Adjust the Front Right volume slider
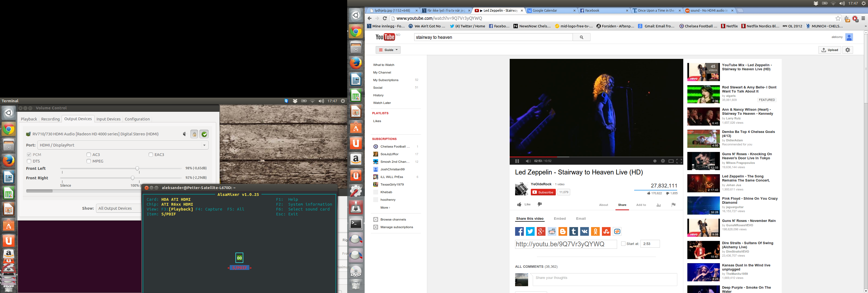This screenshot has width=868, height=293. [x=132, y=178]
